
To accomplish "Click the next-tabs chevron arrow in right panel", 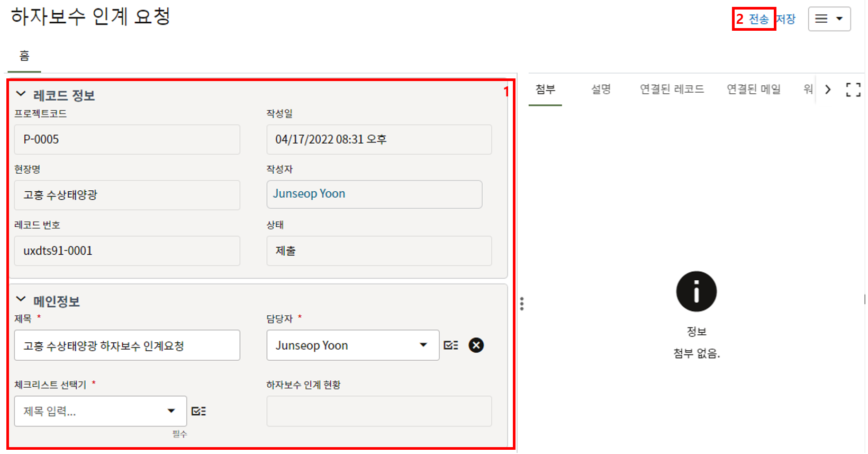I will [x=828, y=90].
